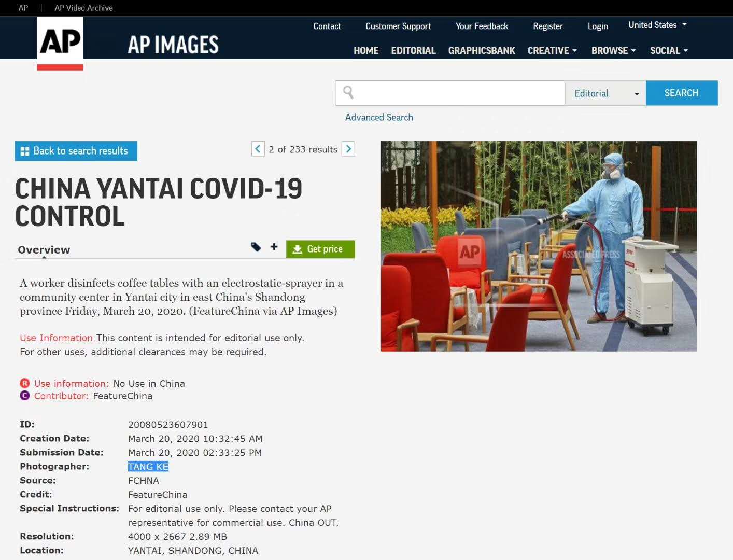Expand the Creative menu dropdown
Image resolution: width=733 pixels, height=560 pixels.
click(552, 50)
